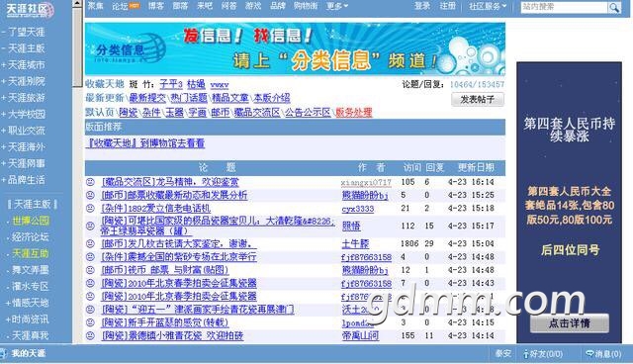The width and height of the screenshot is (633, 364).
Task: Open the 精品文章 listing
Action: coord(230,98)
